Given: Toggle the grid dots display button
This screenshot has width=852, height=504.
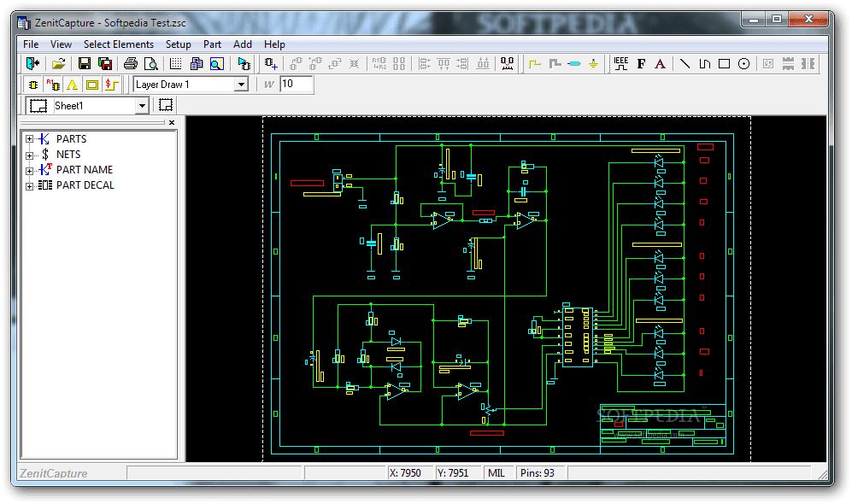Looking at the screenshot, I should click(176, 63).
